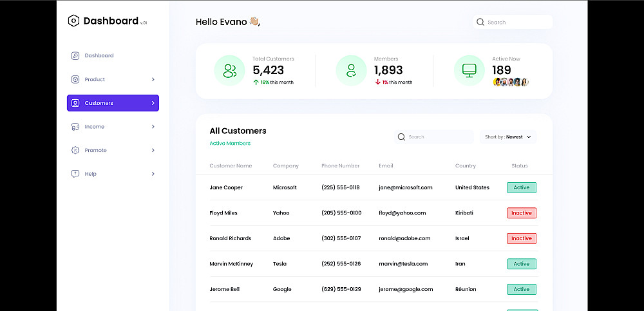Viewport: 644px width, 311px height.
Task: Click Ronald Richards' Inactive status badge
Action: pos(521,238)
